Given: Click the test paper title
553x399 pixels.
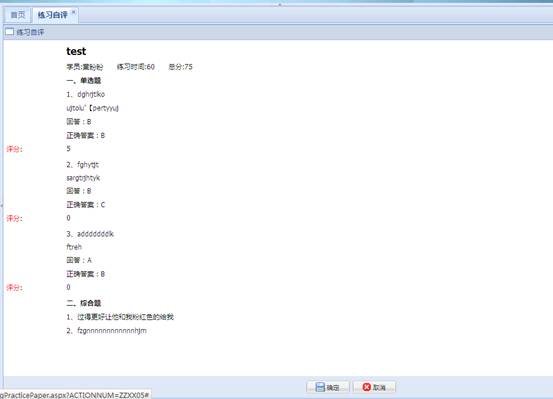Looking at the screenshot, I should (76, 51).
